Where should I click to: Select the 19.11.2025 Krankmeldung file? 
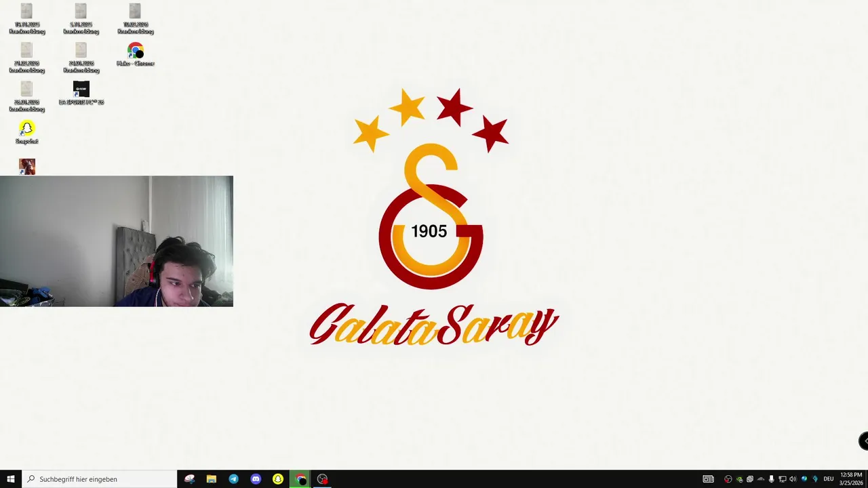coord(27,19)
